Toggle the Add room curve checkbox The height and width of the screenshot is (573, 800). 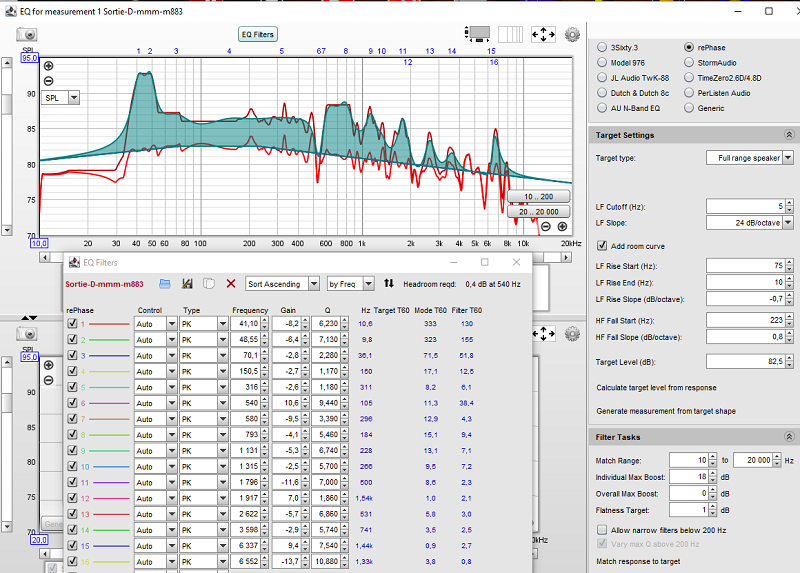click(x=602, y=246)
